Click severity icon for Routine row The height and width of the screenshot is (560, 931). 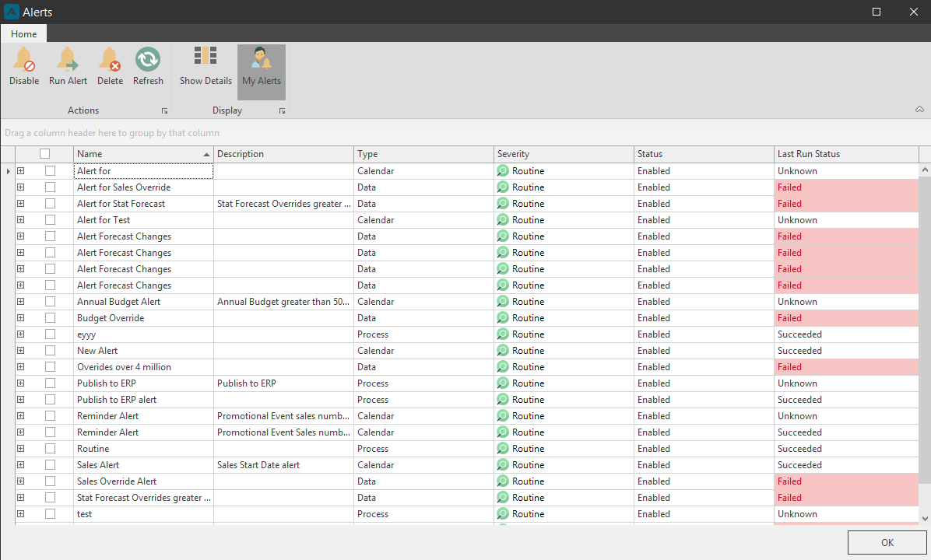[503, 449]
